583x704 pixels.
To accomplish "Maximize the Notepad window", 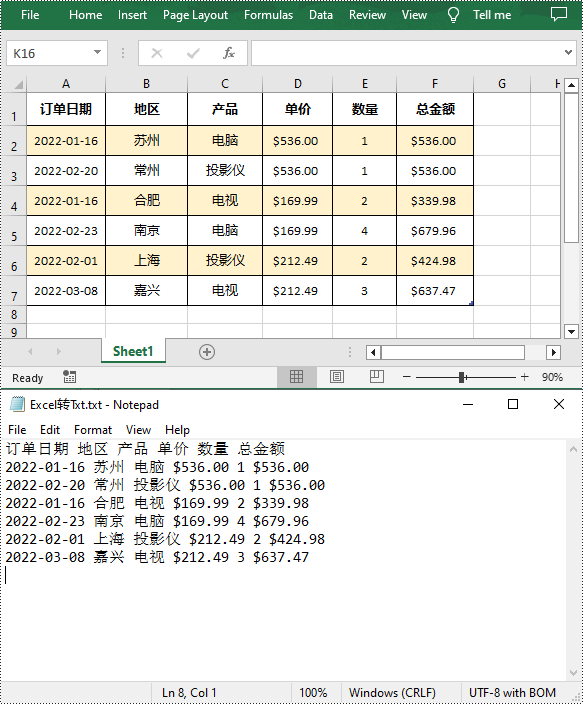I will [513, 404].
